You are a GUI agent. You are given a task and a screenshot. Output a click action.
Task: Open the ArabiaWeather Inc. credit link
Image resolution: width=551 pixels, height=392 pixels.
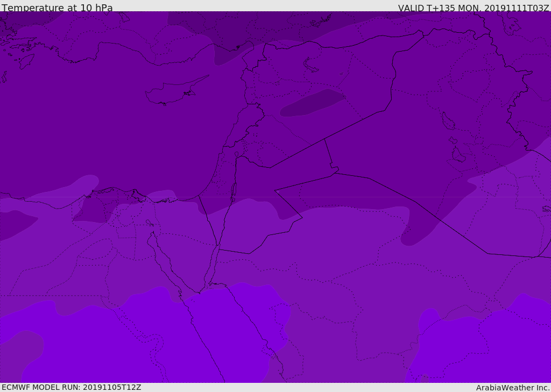coord(513,388)
